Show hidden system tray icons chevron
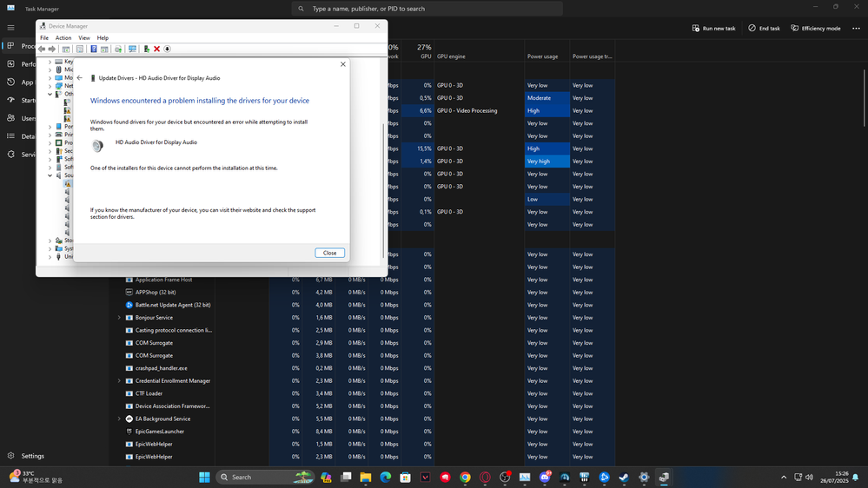The width and height of the screenshot is (868, 488). [x=784, y=477]
